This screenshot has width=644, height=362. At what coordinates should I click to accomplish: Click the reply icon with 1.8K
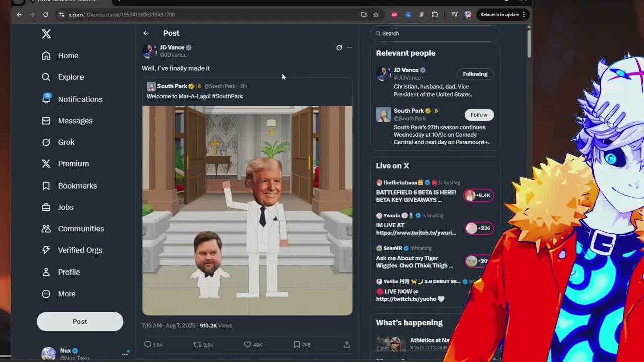pos(148,345)
